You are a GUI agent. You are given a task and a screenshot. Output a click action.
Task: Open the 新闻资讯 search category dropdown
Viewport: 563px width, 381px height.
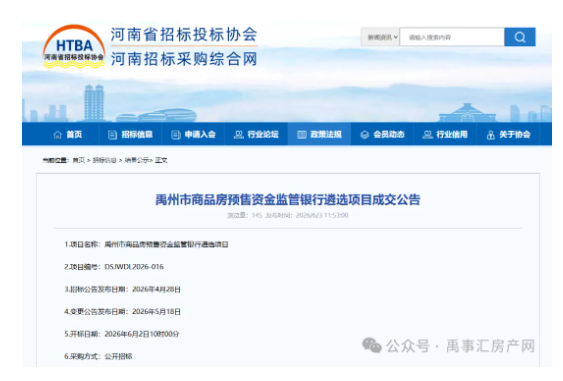[x=380, y=37]
